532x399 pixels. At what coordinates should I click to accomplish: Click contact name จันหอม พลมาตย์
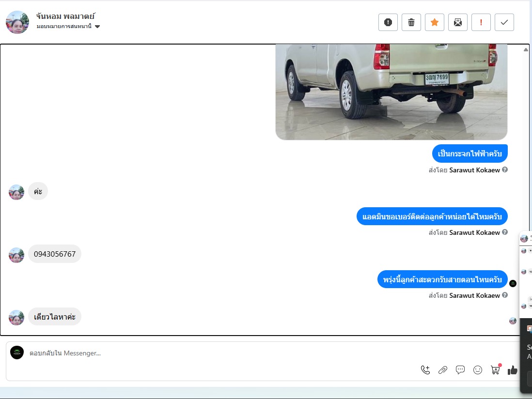[x=65, y=16]
